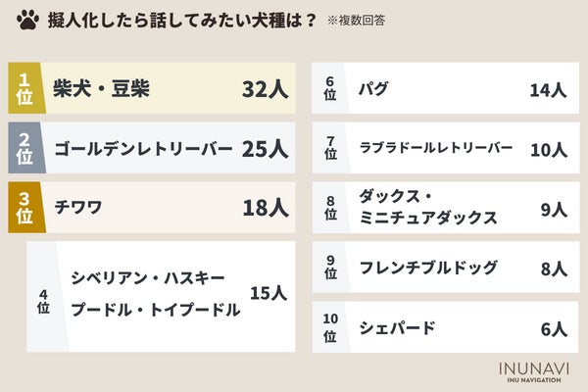Click the シベリアン・ハスキー text

click(149, 277)
